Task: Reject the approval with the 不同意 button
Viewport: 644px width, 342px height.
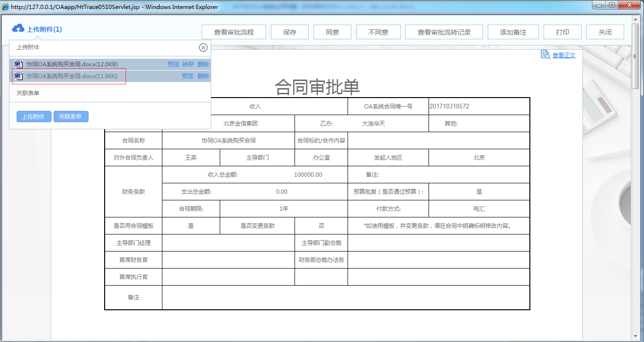Action: [378, 32]
